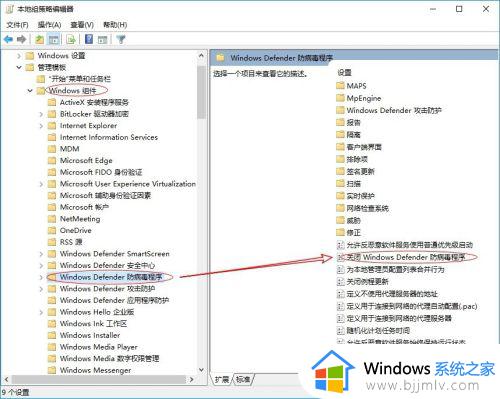Select OneDrive in the tree
This screenshot has height=399, width=500.
tap(75, 231)
